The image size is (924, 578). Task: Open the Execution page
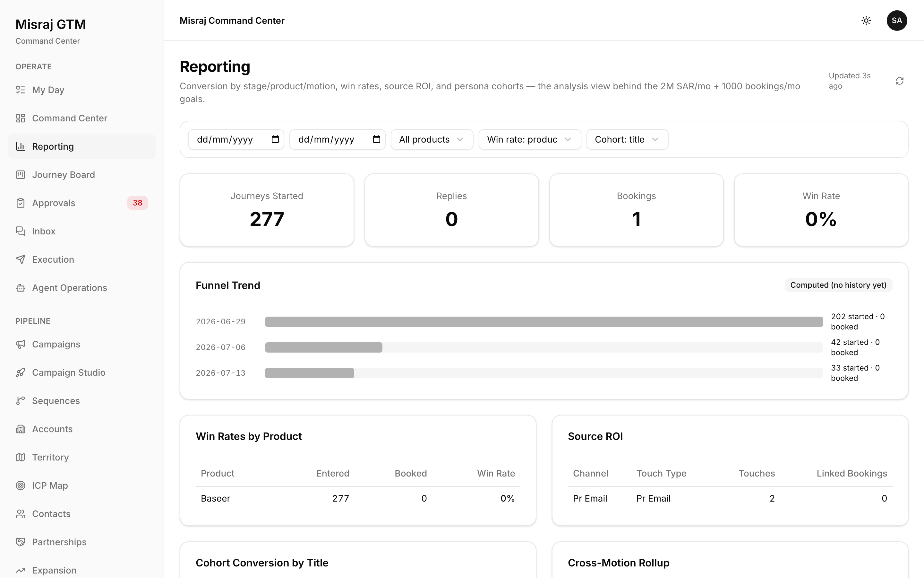point(82,259)
